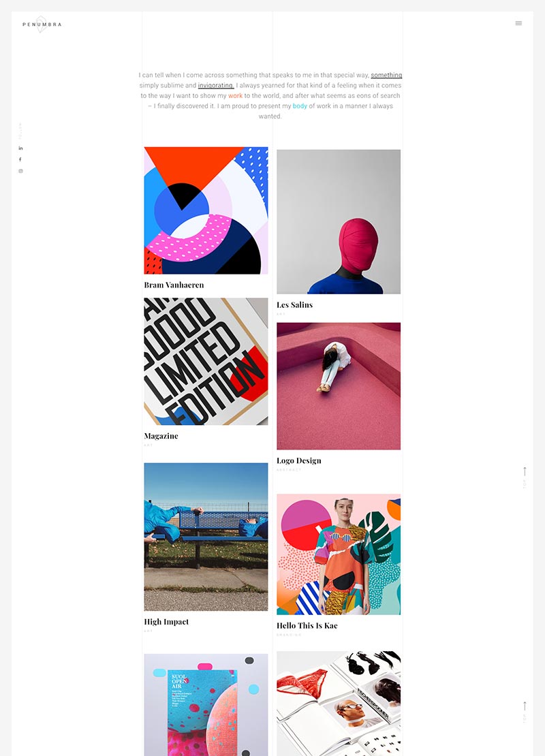Open the Facebook social icon
This screenshot has width=545, height=756.
click(x=20, y=159)
